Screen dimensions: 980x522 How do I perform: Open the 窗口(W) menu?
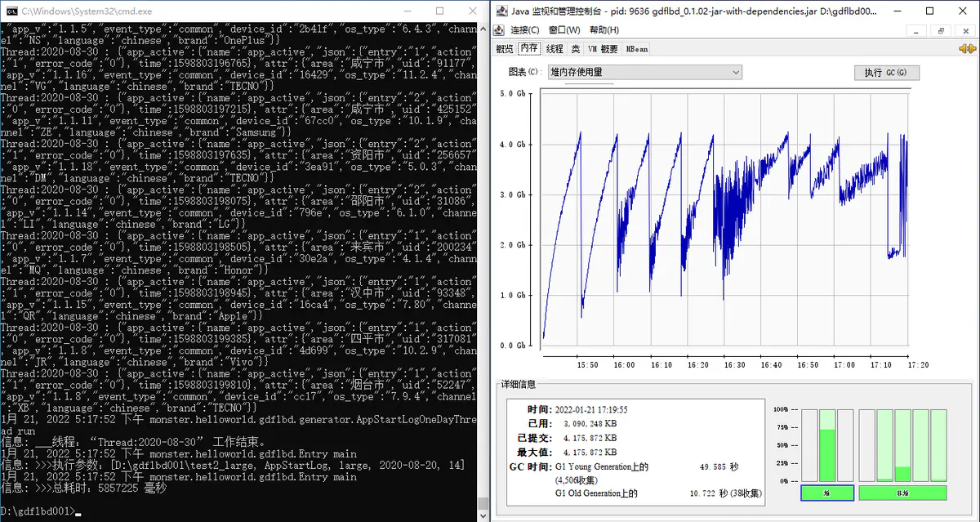pyautogui.click(x=564, y=30)
